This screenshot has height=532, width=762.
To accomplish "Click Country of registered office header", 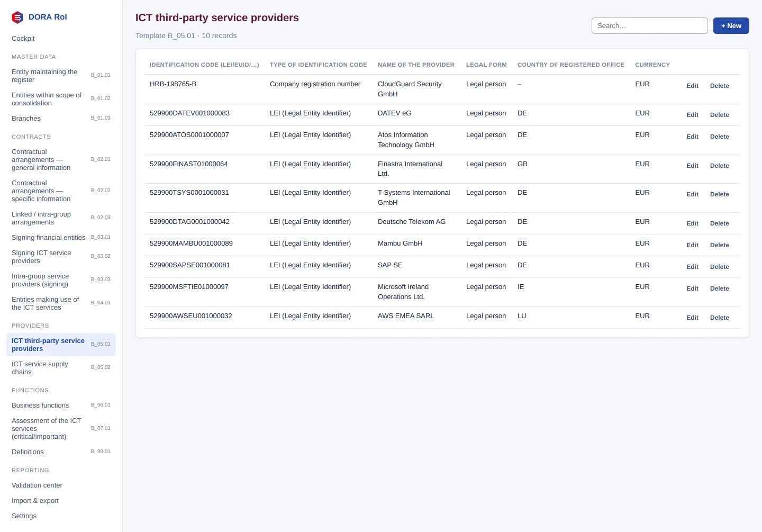I will (570, 65).
